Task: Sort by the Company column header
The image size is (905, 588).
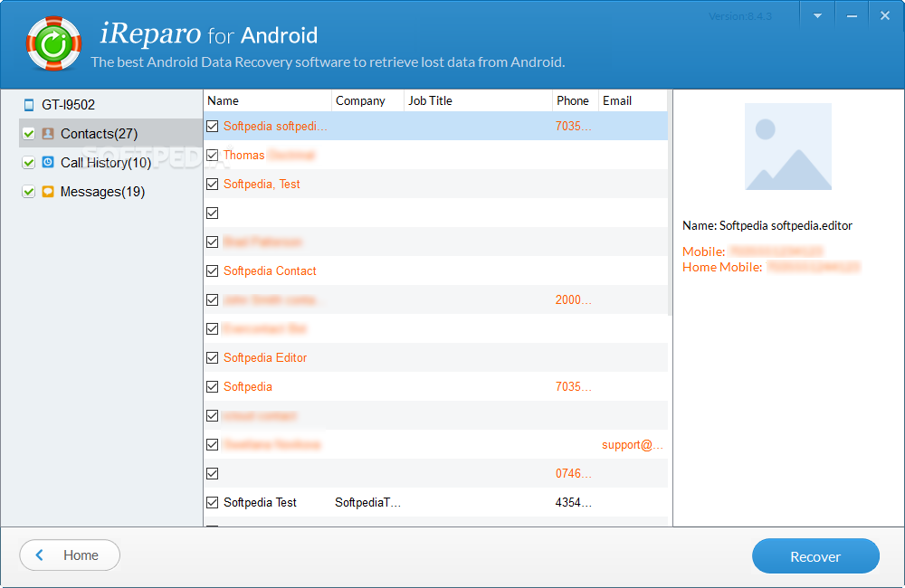Action: 367,100
